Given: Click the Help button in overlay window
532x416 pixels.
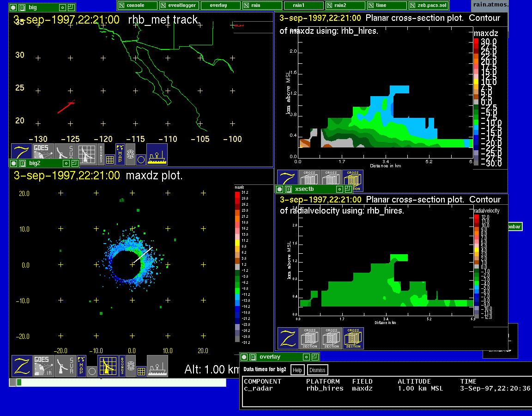Looking at the screenshot, I should point(297,370).
